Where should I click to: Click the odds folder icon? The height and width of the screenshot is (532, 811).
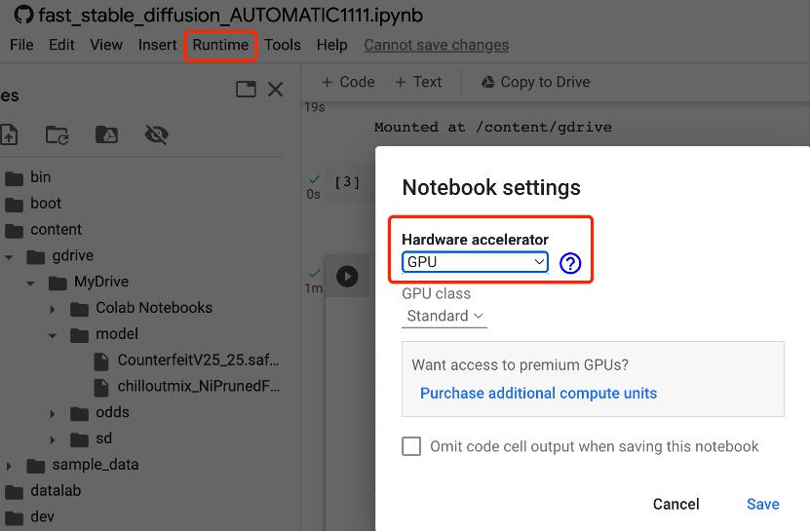tap(79, 413)
